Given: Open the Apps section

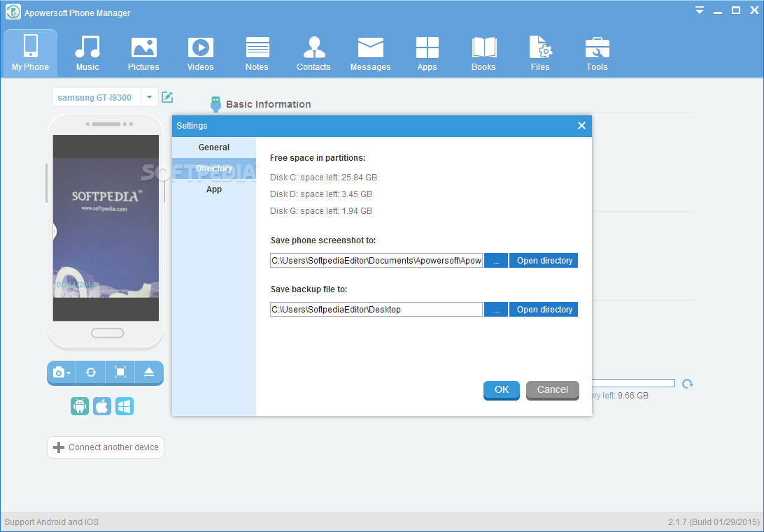Looking at the screenshot, I should [x=427, y=53].
